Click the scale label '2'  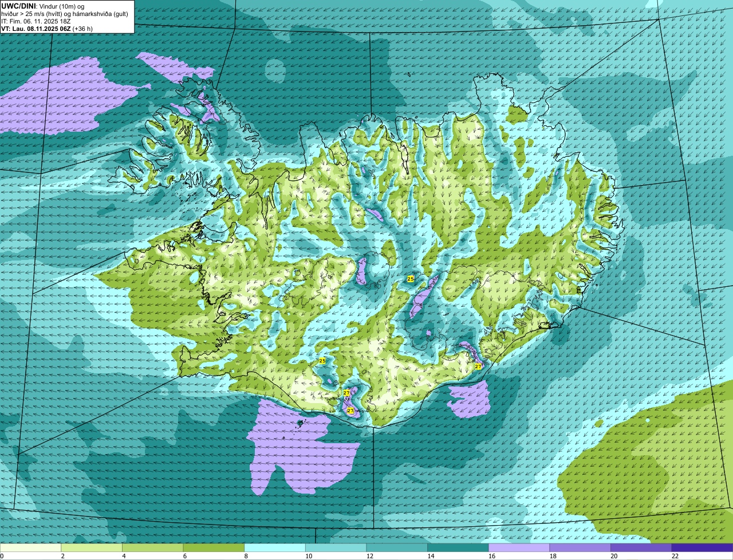[x=62, y=556]
